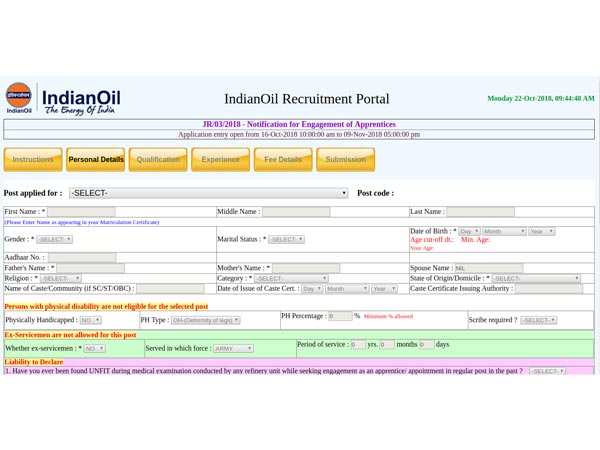Open Physically Handicapped NO dropdown
This screenshot has width=600, height=450.
(x=91, y=320)
